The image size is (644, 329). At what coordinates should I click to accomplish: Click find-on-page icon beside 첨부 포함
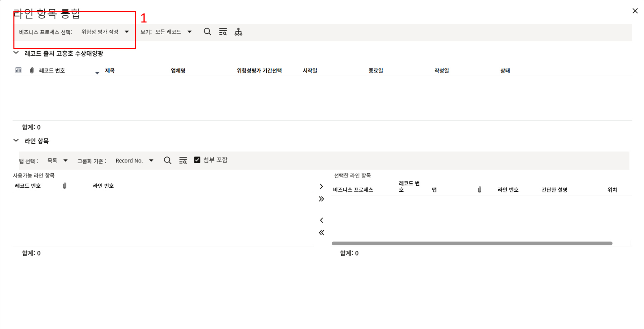[x=183, y=160]
